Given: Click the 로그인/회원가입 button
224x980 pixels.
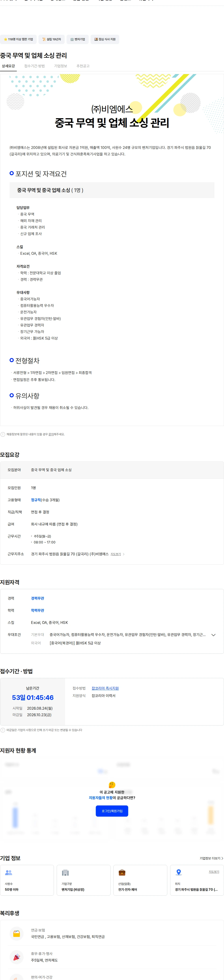Looking at the screenshot, I should (112, 811).
